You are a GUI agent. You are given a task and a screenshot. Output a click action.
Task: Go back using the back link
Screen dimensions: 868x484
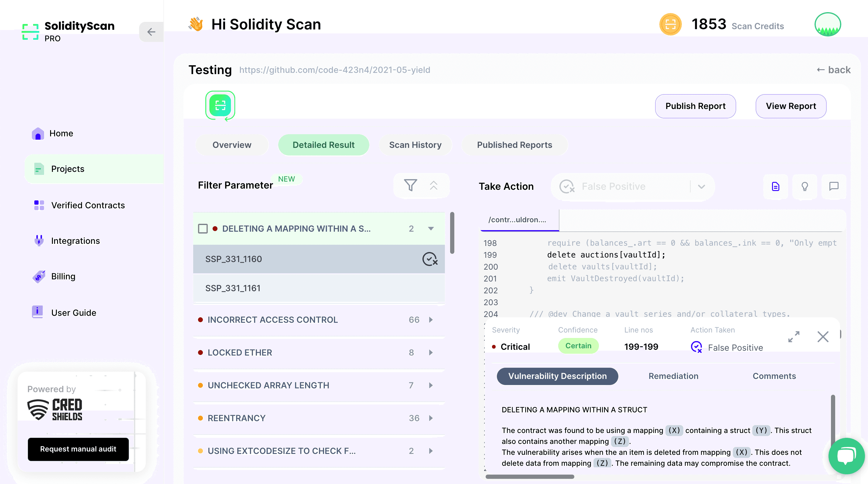(x=833, y=70)
